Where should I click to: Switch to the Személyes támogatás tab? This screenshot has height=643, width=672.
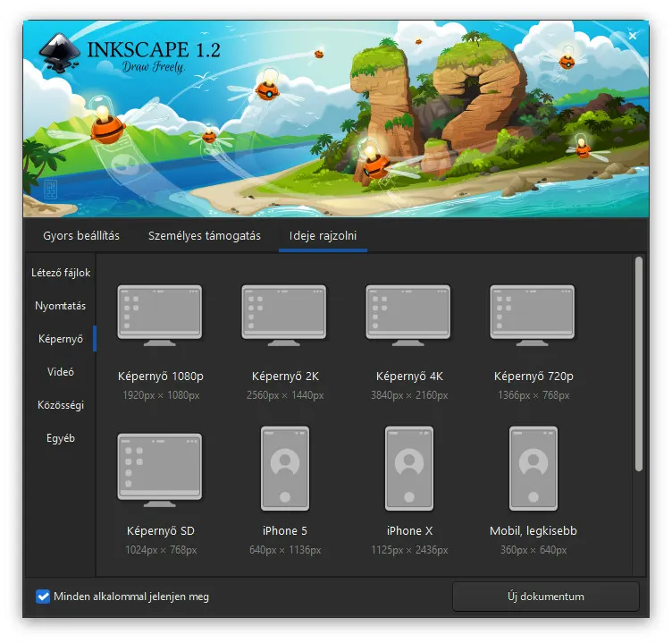click(204, 236)
